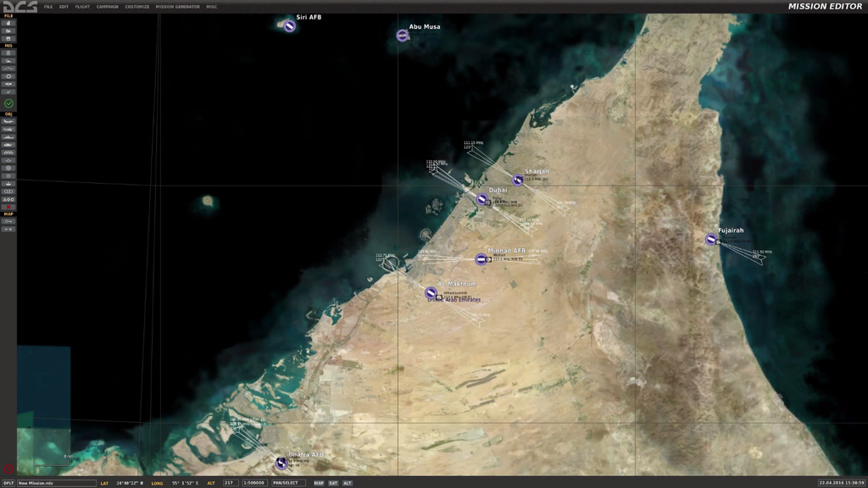The image size is (868, 488).
Task: Open the 1:500000 map scale dropdown
Action: [x=254, y=483]
